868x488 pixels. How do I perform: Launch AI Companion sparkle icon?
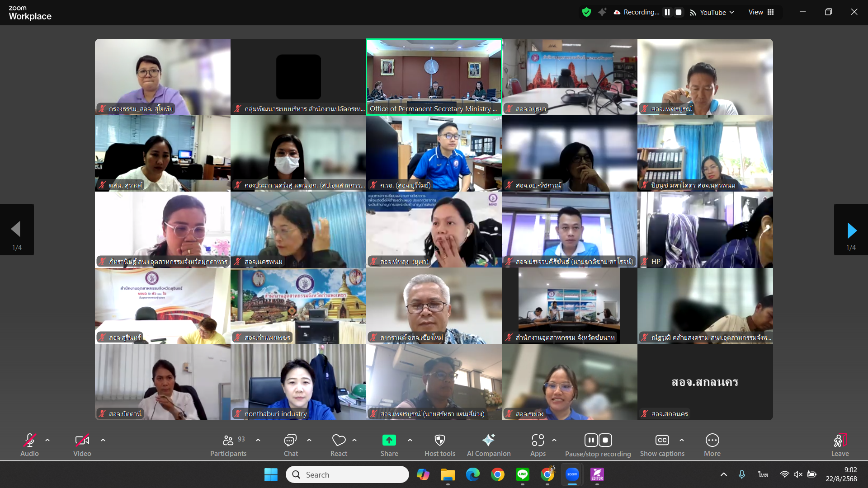(488, 441)
